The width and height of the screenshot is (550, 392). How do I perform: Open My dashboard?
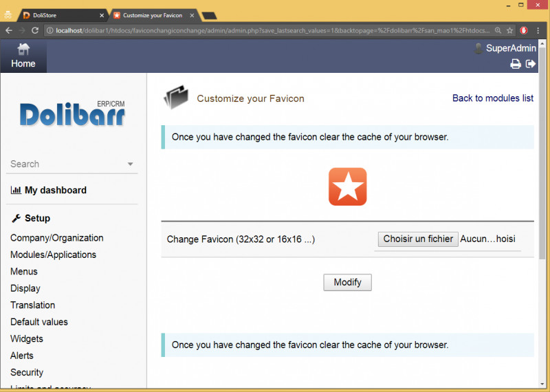point(56,190)
